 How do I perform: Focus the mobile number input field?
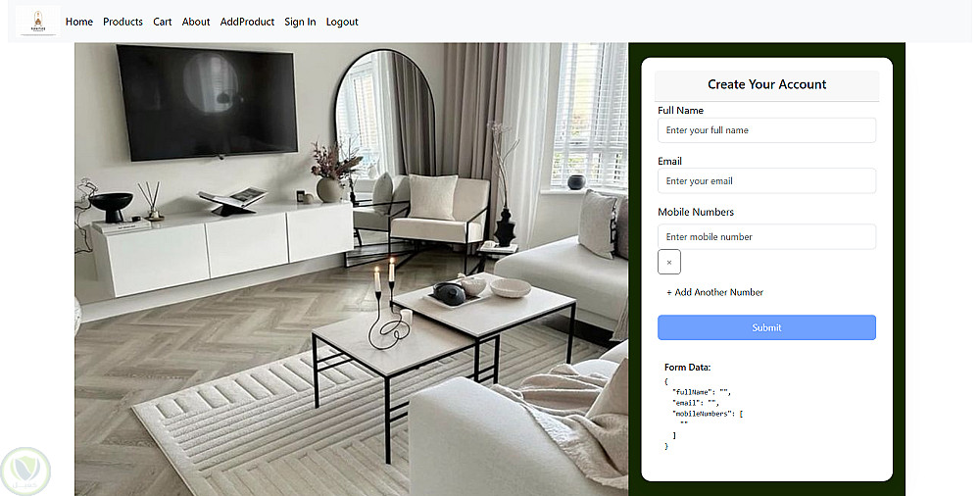[766, 236]
